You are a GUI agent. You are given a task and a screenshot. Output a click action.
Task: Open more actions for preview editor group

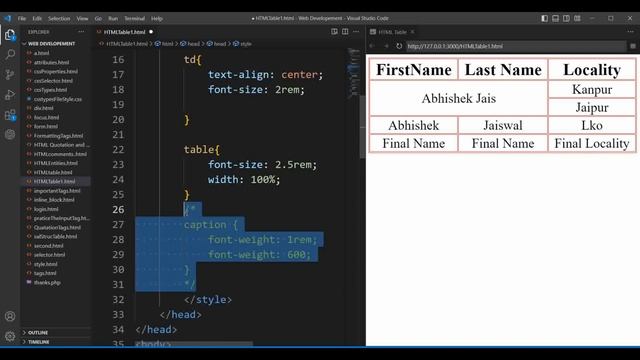[631, 32]
